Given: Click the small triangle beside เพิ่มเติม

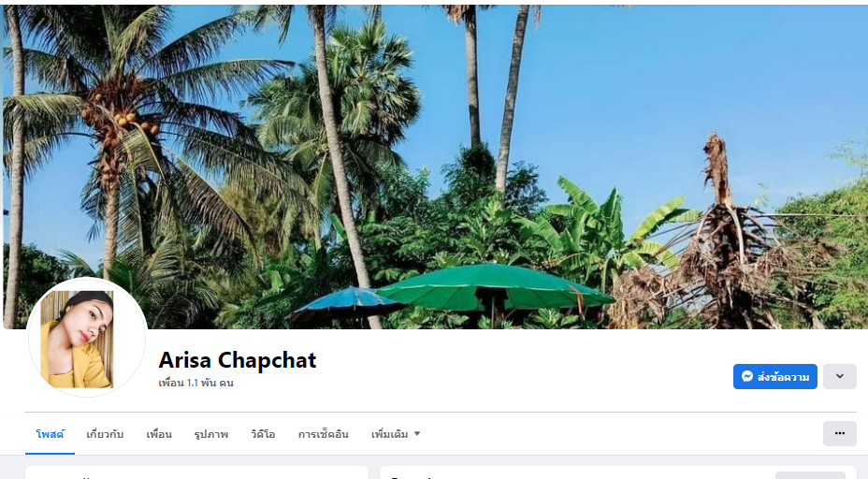Looking at the screenshot, I should [x=417, y=433].
